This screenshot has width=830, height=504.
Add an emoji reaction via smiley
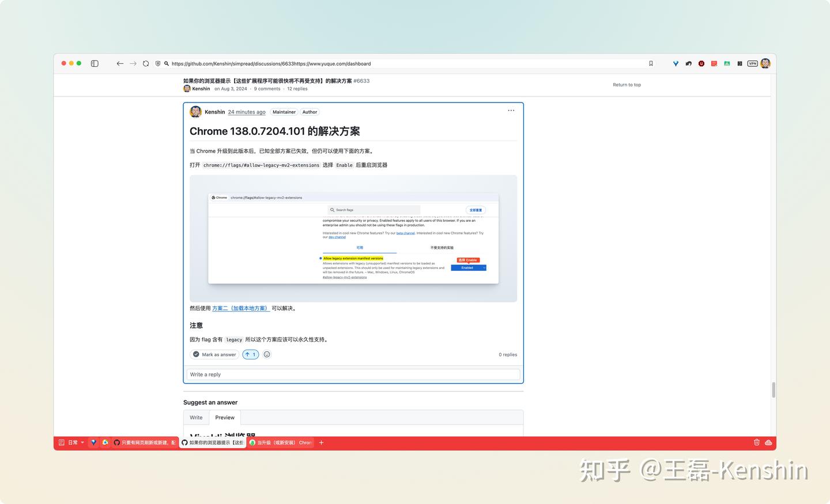coord(267,354)
